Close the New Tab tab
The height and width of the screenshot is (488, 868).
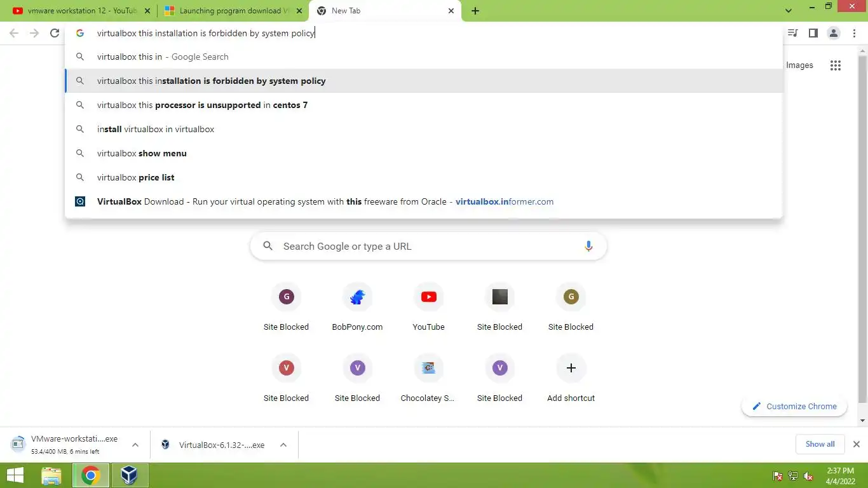[x=451, y=11]
